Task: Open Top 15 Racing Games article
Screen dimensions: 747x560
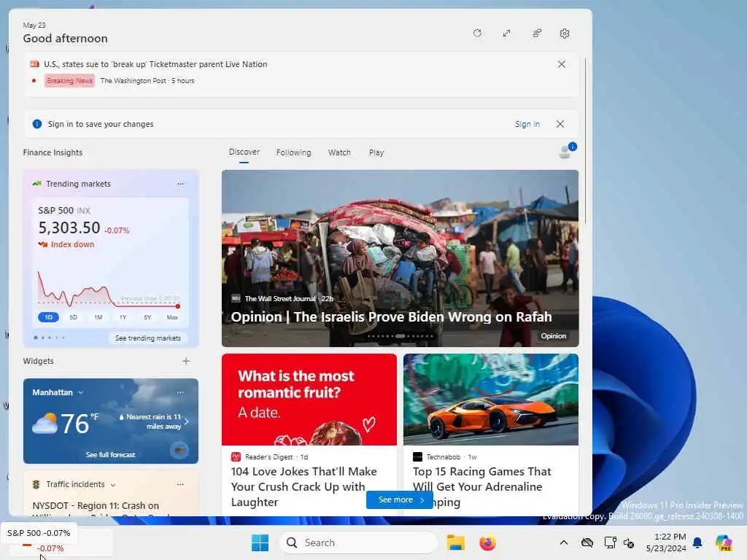Action: pyautogui.click(x=491, y=433)
